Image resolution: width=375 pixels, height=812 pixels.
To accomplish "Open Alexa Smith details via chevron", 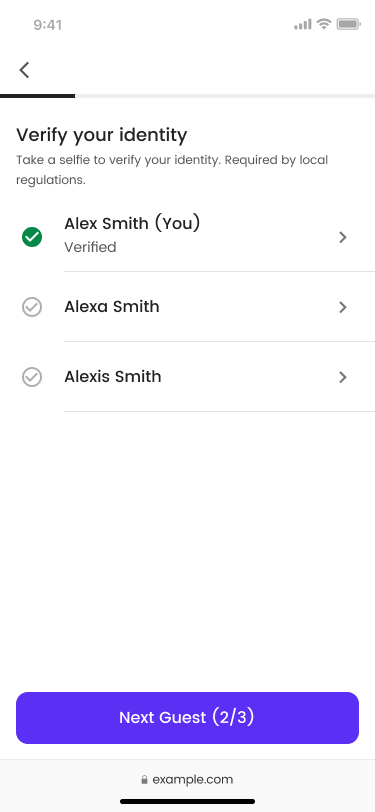I will [x=342, y=307].
